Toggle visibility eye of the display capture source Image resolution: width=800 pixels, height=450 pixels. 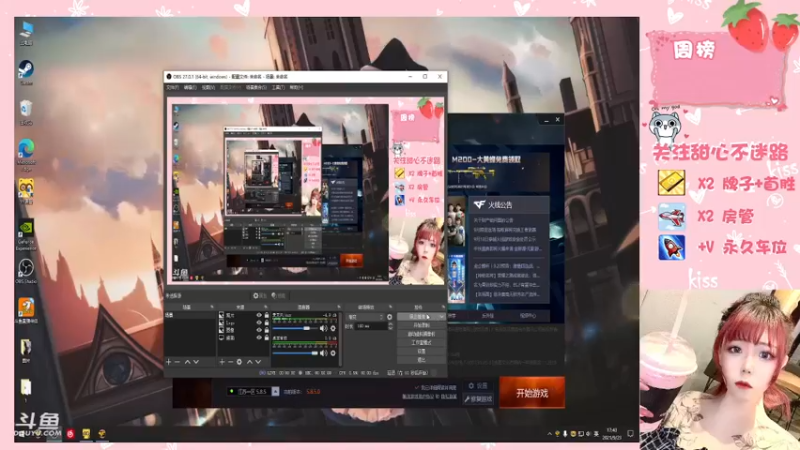click(x=259, y=338)
